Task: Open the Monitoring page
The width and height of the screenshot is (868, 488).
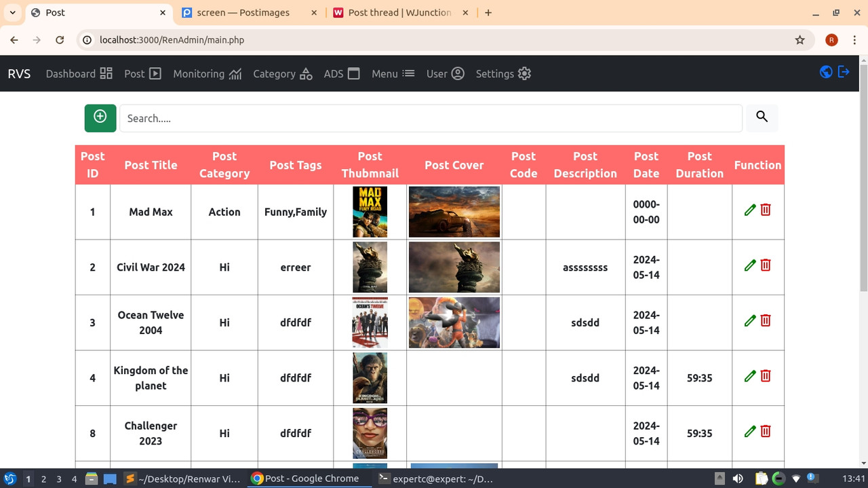Action: [x=207, y=74]
